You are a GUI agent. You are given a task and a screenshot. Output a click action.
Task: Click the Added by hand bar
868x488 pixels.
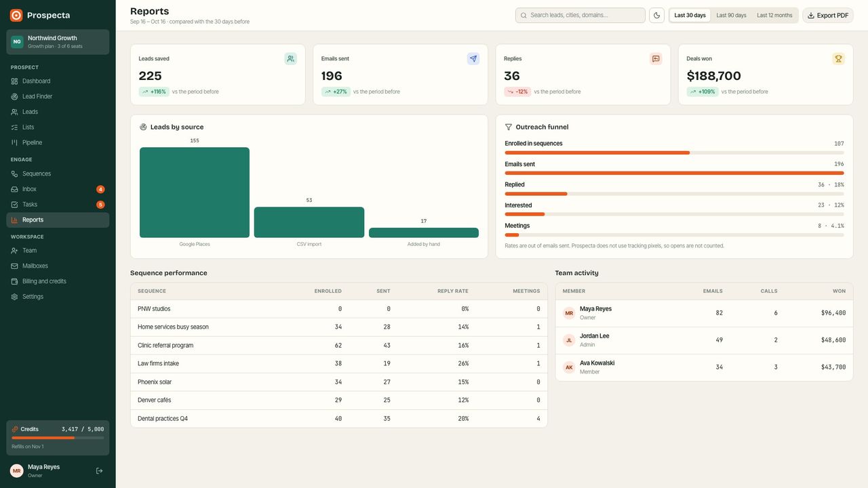coord(424,232)
